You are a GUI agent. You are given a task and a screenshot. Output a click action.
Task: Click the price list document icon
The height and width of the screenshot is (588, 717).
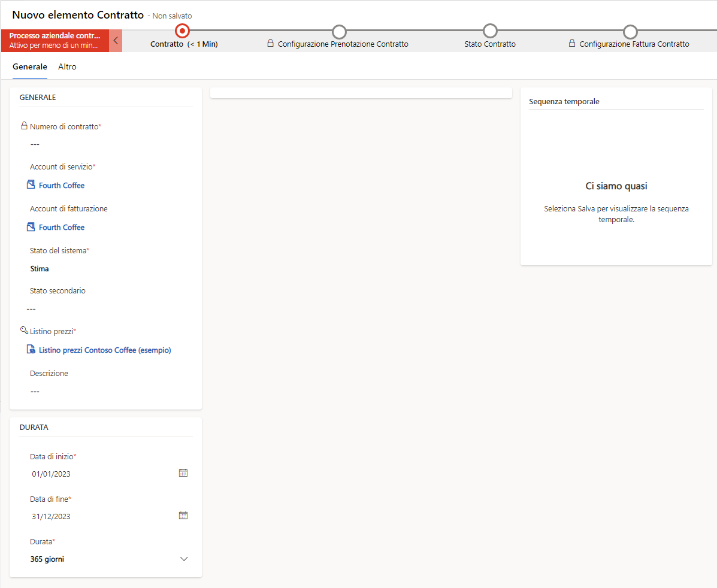click(31, 350)
